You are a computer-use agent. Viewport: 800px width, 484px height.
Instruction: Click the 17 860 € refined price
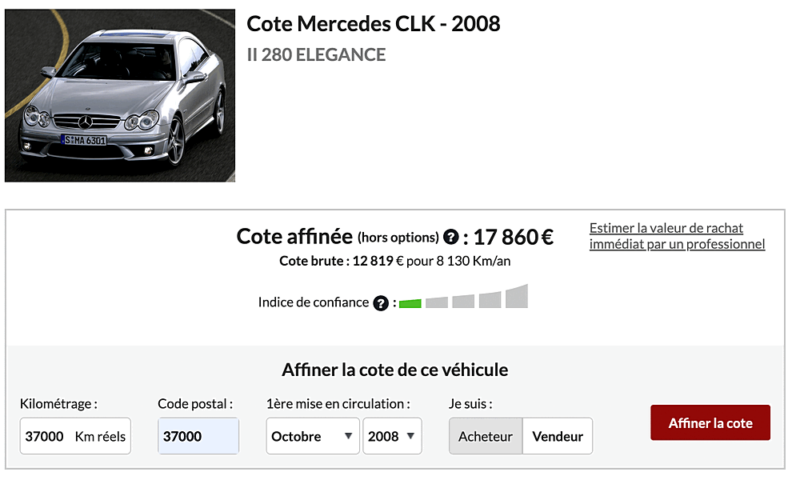point(513,237)
